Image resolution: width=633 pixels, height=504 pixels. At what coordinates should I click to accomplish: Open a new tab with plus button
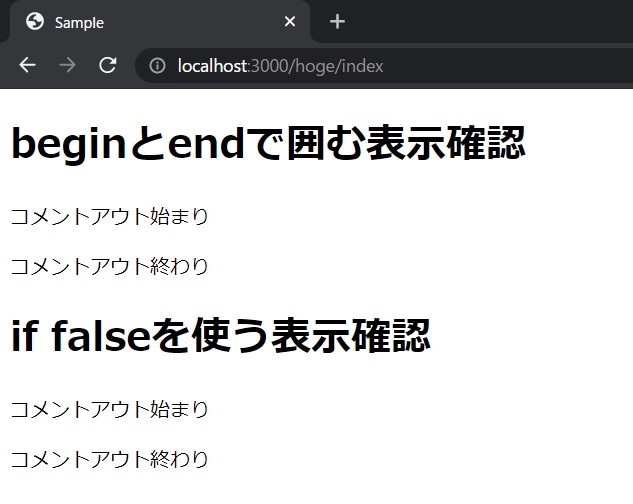[337, 21]
